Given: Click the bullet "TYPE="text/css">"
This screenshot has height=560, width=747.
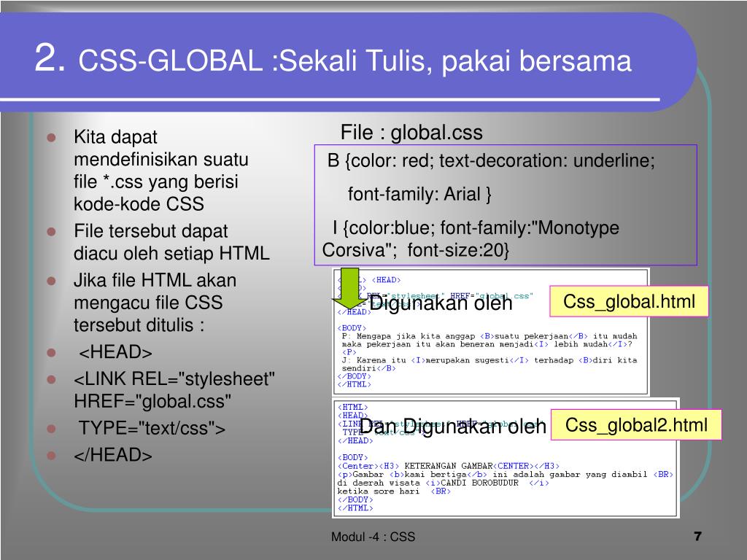Looking at the screenshot, I should click(152, 427).
